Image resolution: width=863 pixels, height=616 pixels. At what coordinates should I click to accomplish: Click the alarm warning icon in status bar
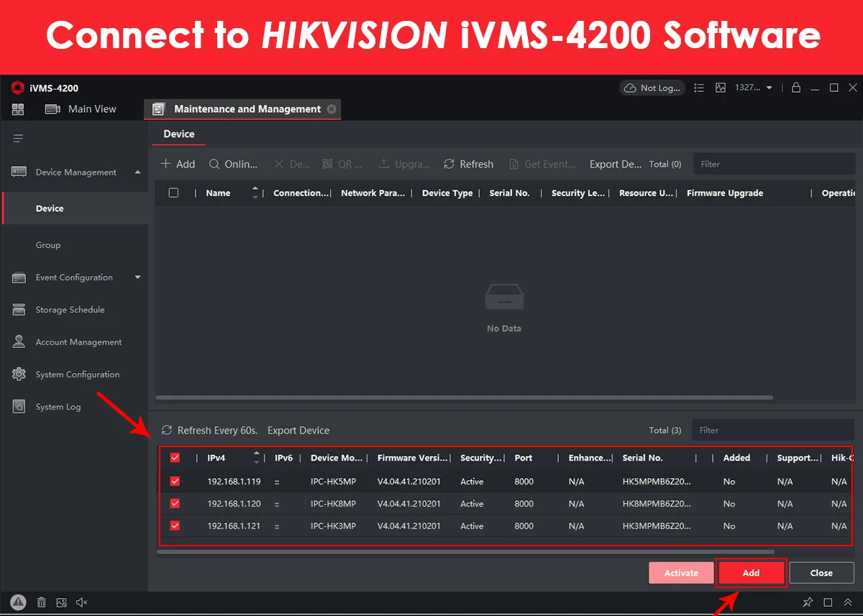(x=19, y=602)
